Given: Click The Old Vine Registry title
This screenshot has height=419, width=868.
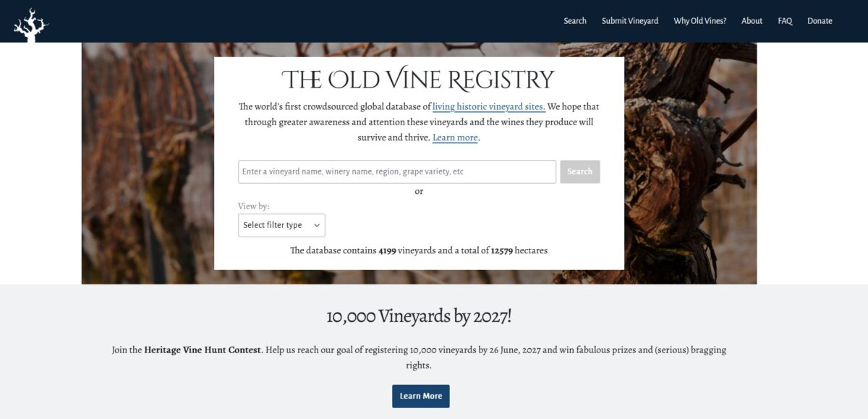Looking at the screenshot, I should click(x=418, y=80).
